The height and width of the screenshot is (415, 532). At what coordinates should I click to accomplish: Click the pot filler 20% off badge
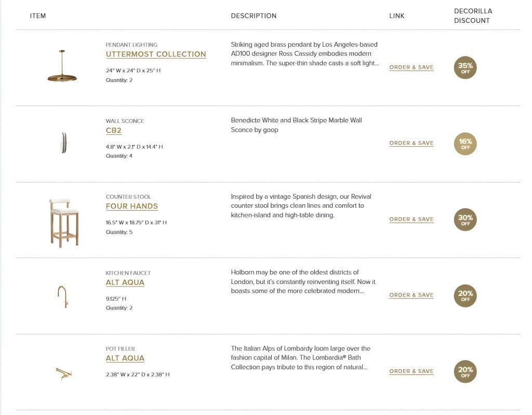(465, 372)
